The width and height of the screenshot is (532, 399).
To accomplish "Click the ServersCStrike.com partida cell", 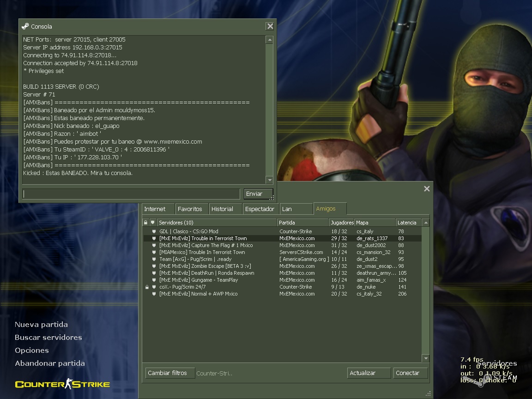I will point(301,253).
